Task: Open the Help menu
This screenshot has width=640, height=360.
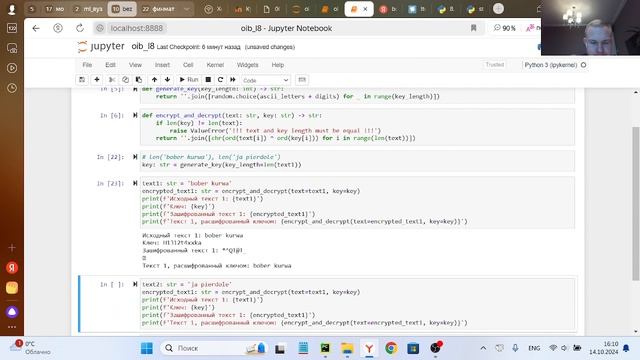Action: (x=278, y=65)
